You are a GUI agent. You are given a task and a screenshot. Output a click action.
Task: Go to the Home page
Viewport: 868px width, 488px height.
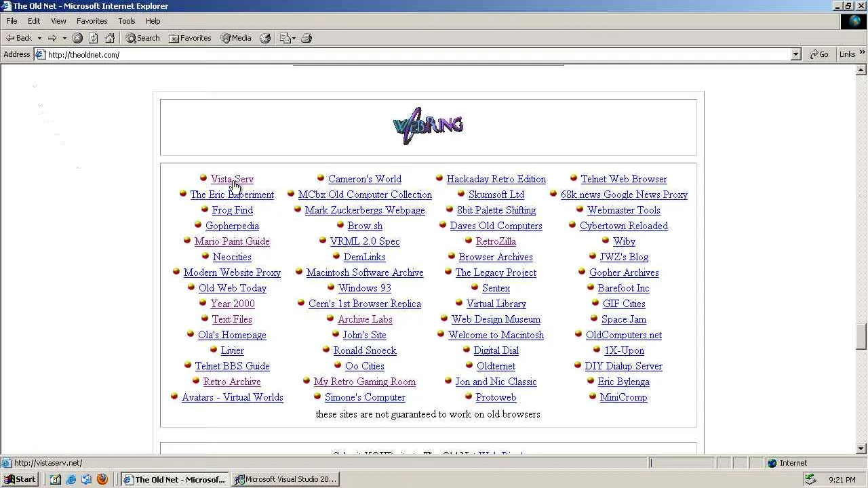pyautogui.click(x=110, y=38)
